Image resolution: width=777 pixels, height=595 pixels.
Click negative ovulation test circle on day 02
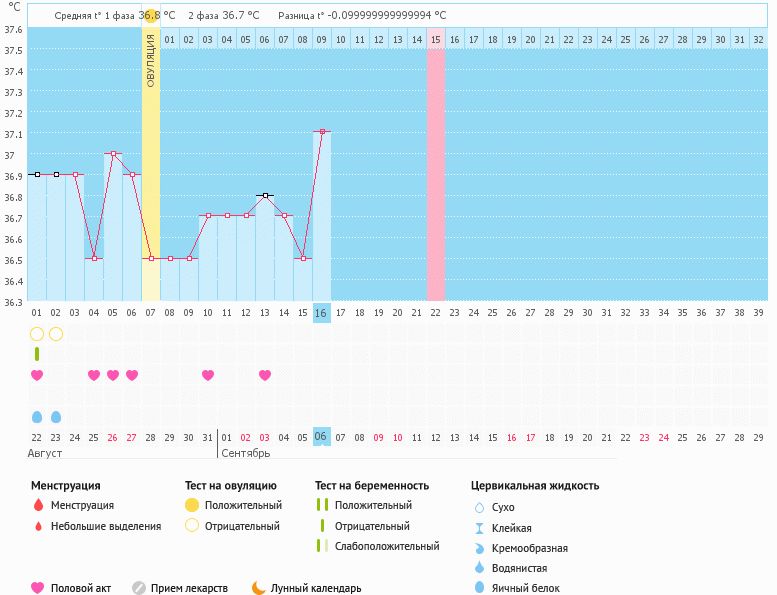56,334
